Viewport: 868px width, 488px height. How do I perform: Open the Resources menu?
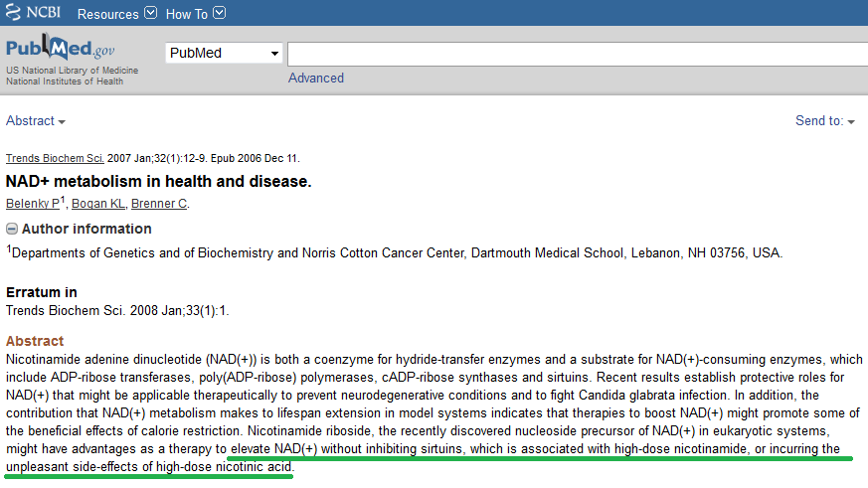pos(107,14)
